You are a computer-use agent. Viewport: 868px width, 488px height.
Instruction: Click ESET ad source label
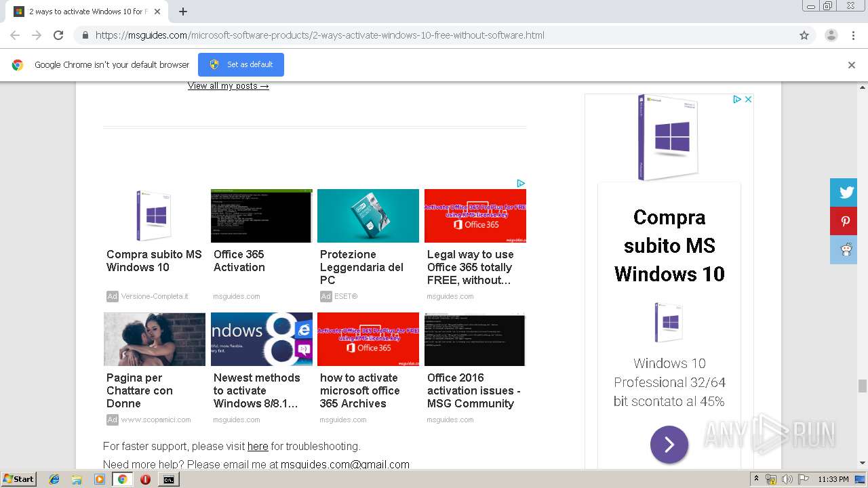click(346, 296)
